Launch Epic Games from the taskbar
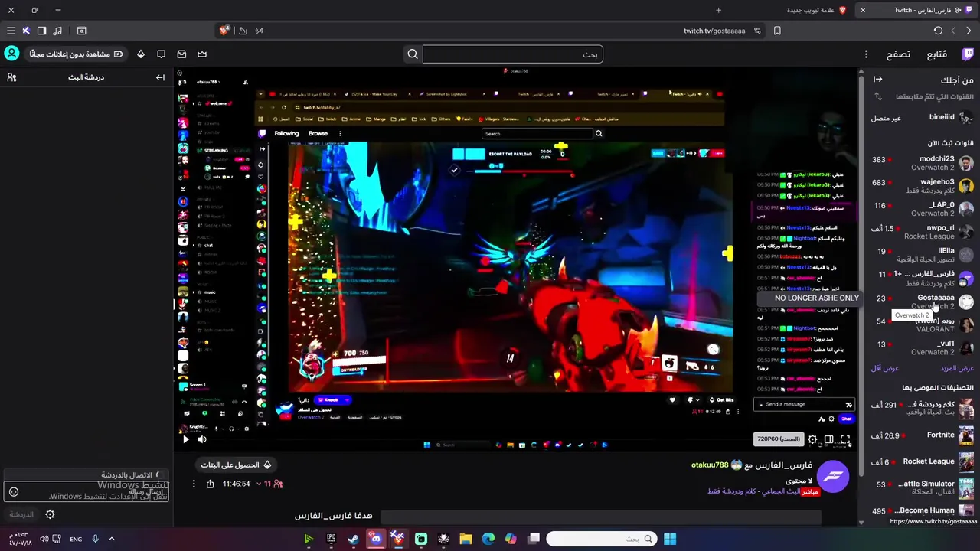The width and height of the screenshot is (980, 551). pos(331,539)
